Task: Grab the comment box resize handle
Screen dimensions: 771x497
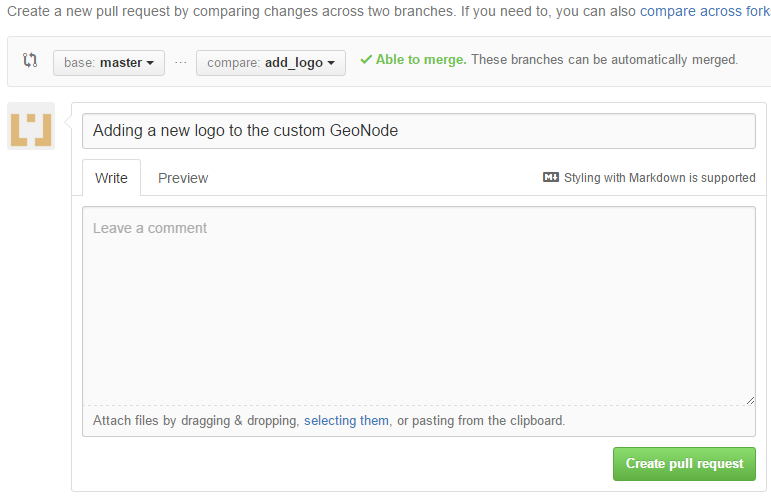Action: point(750,401)
